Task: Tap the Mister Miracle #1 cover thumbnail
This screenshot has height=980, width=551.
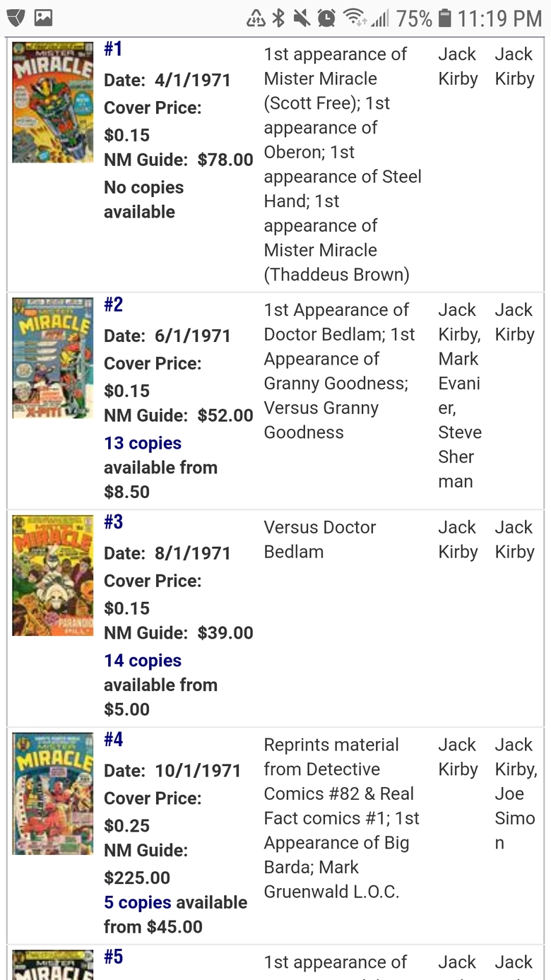Action: 53,102
